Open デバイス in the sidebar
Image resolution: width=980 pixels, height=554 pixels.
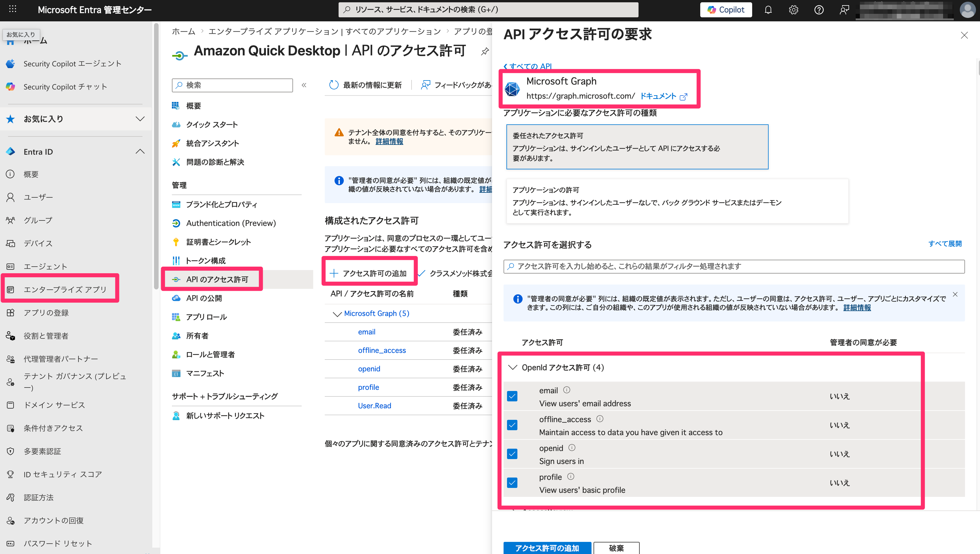click(38, 244)
